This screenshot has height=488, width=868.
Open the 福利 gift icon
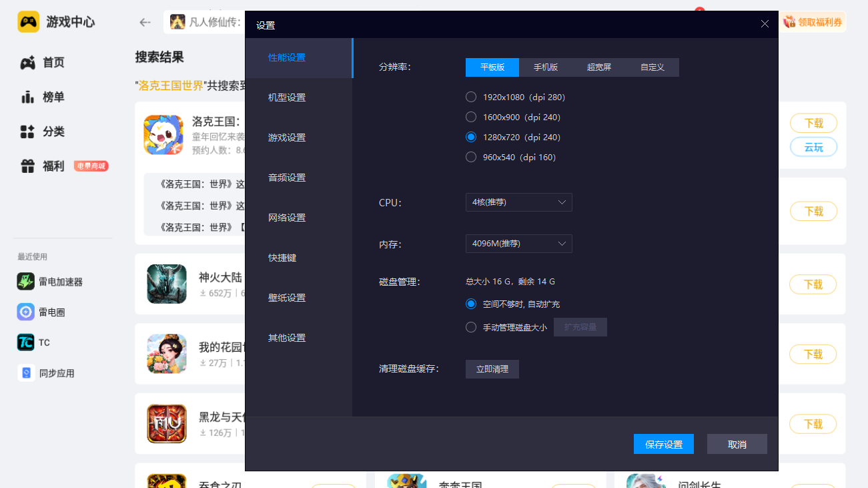pyautogui.click(x=27, y=167)
